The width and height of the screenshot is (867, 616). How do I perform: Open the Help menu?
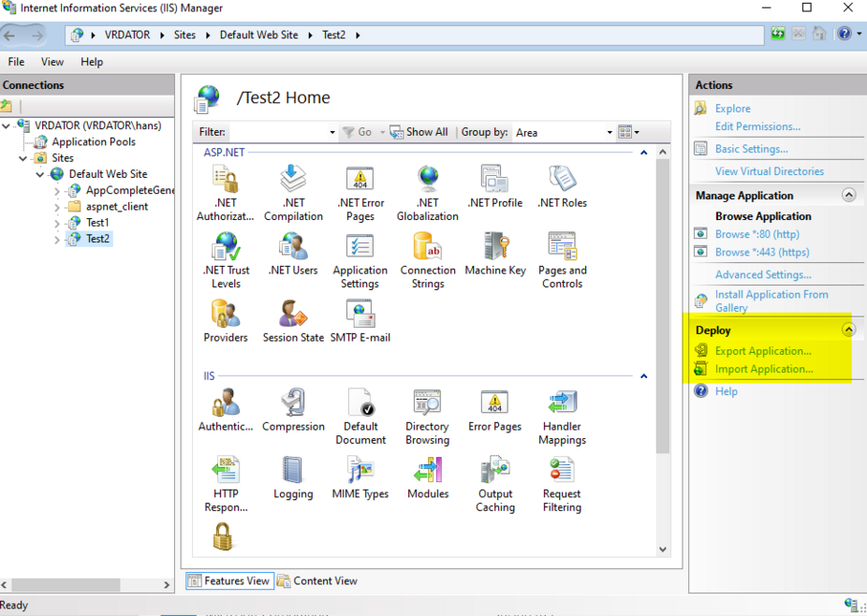coord(92,62)
